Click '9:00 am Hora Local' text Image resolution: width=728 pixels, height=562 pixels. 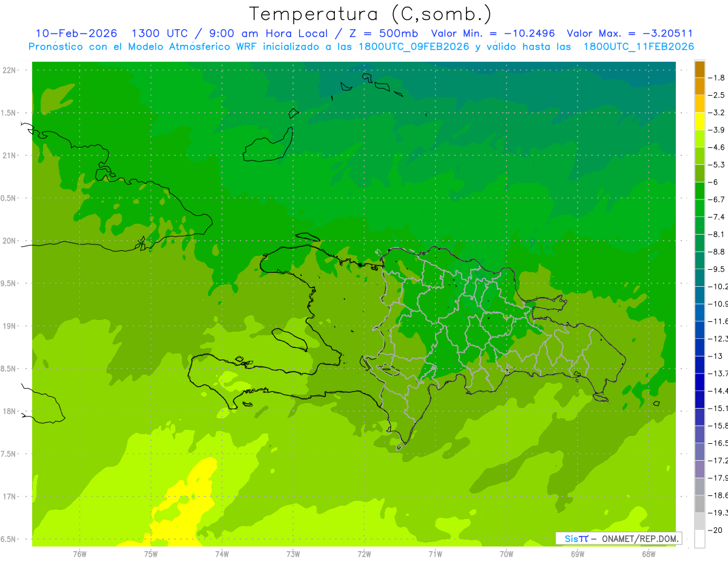[268, 33]
